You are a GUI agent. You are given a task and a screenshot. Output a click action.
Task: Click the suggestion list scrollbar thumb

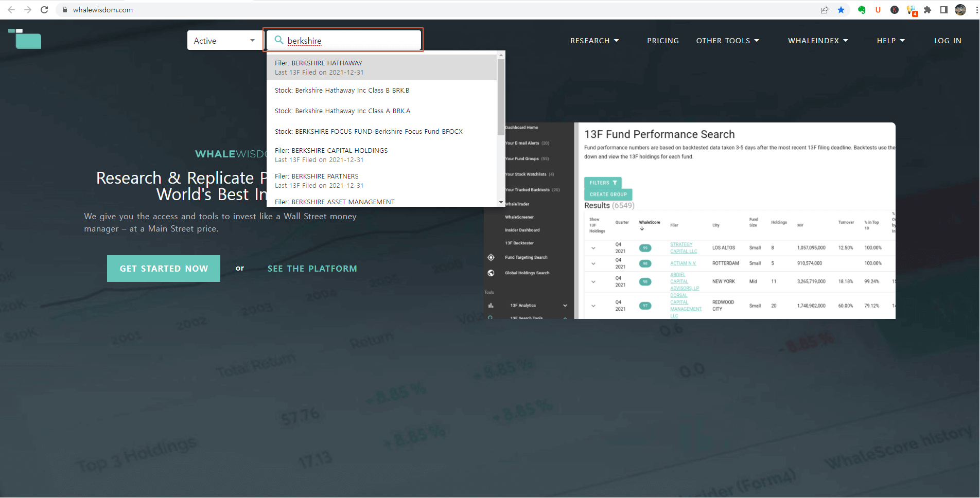point(501,97)
